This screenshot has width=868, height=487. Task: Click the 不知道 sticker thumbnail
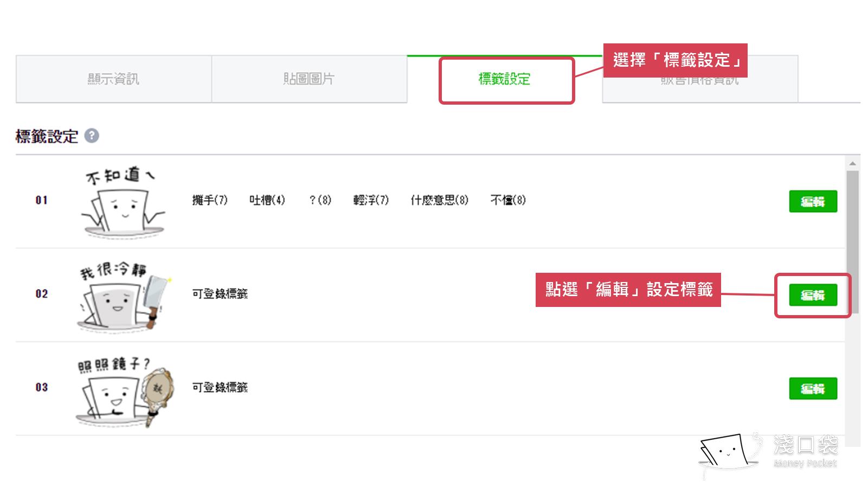123,202
